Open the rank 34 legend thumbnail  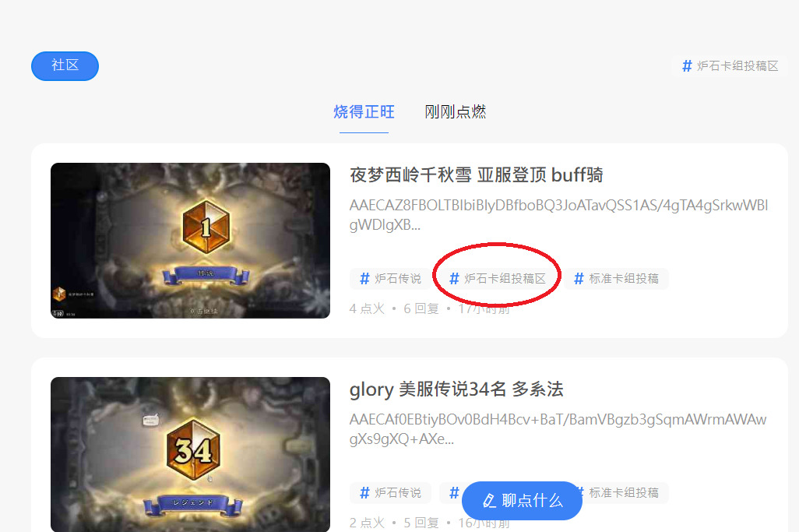[x=191, y=455]
